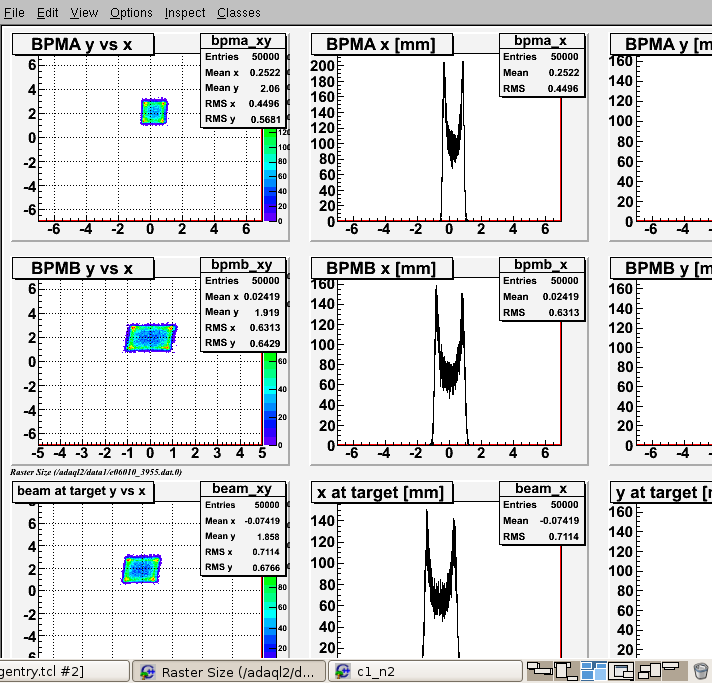712x683 pixels.
Task: Pick the BPMB y vs x color palette bar
Action: 270,399
